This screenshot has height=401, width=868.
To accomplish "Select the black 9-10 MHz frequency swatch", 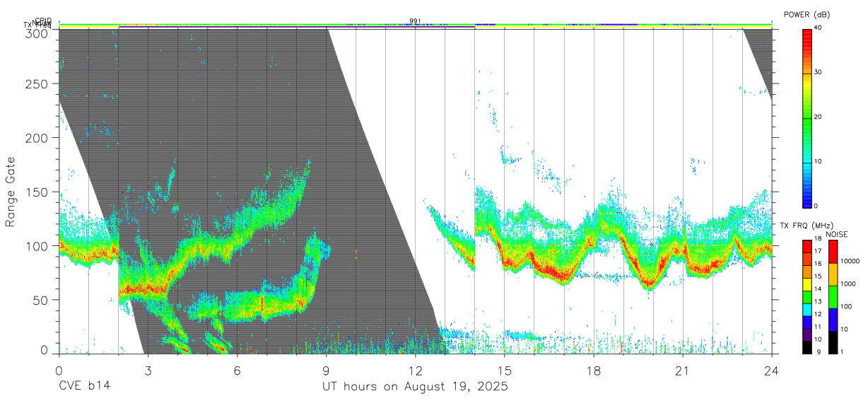I will (807, 346).
